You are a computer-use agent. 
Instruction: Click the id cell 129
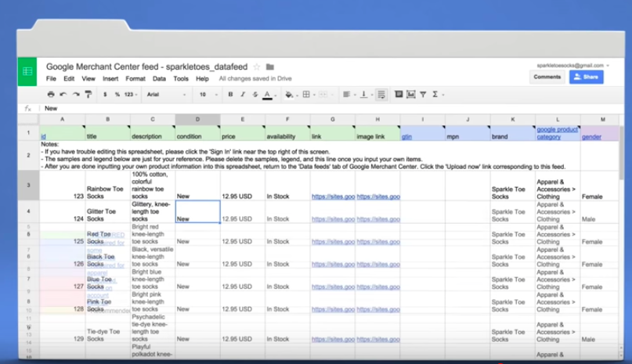tap(62, 328)
